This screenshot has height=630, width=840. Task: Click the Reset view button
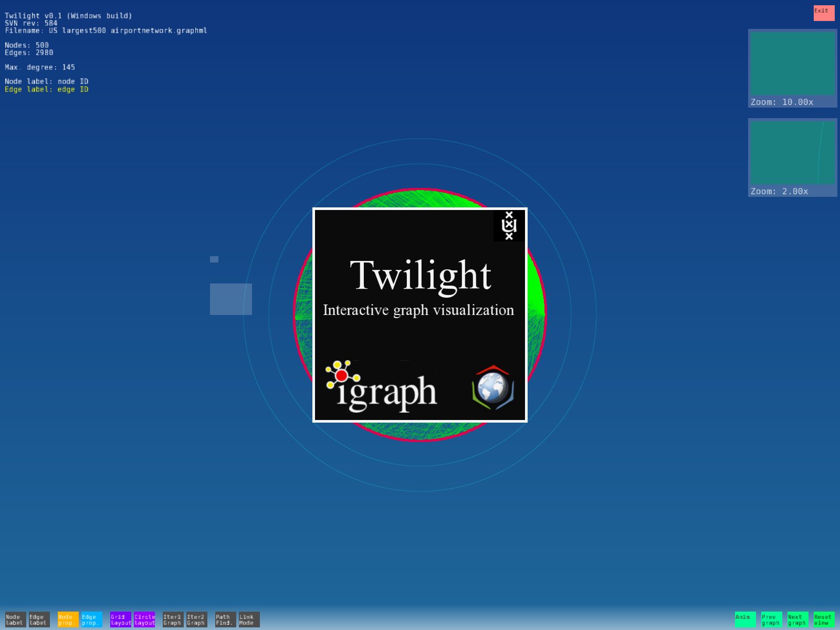(824, 619)
